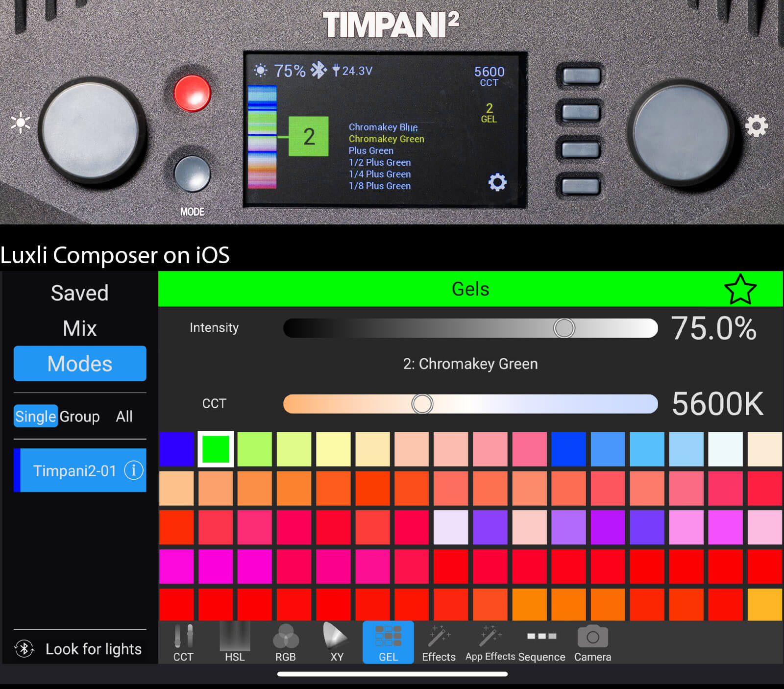Click the CCT slider handle
784x689 pixels.
[422, 404]
